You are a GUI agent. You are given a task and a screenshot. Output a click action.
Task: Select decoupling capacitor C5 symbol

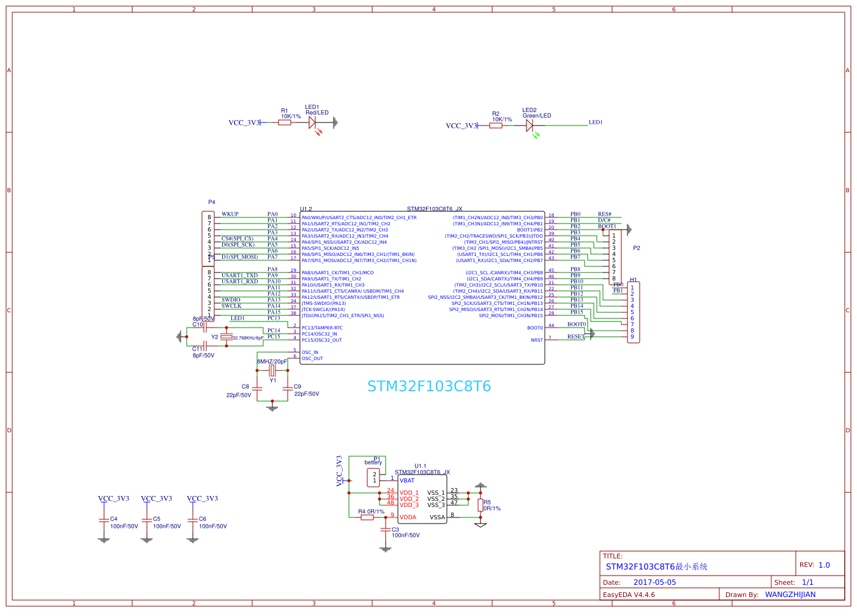coord(146,520)
